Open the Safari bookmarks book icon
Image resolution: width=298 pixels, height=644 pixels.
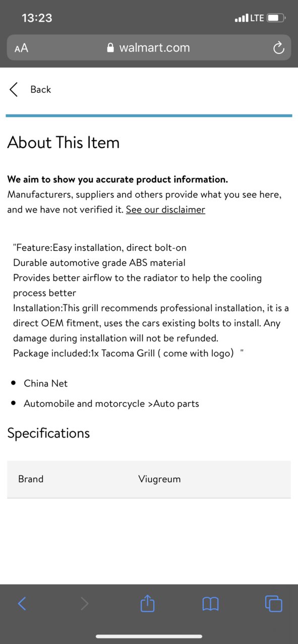tap(210, 604)
